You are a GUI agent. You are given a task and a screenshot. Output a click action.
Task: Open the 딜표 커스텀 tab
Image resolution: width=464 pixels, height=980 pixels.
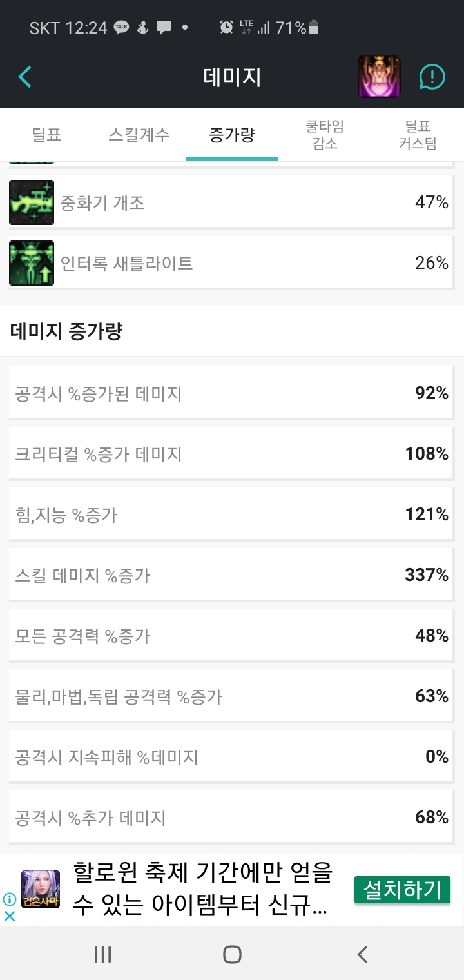click(x=418, y=135)
